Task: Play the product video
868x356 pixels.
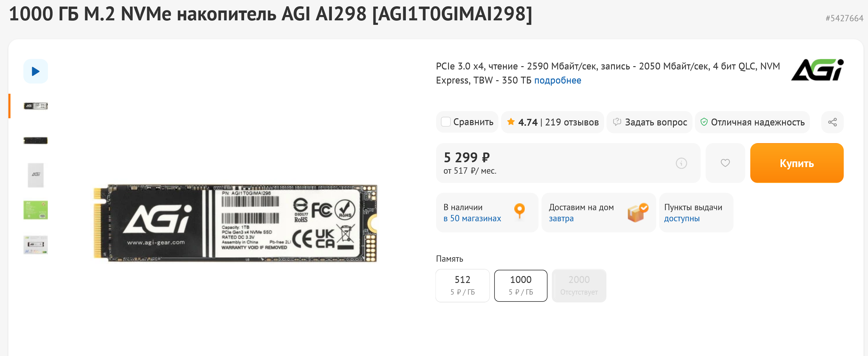Action: point(35,71)
